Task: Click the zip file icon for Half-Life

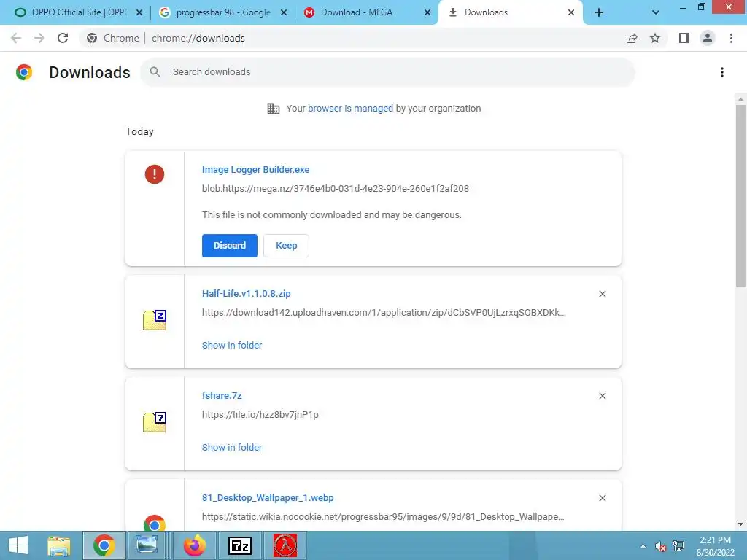Action: [155, 320]
